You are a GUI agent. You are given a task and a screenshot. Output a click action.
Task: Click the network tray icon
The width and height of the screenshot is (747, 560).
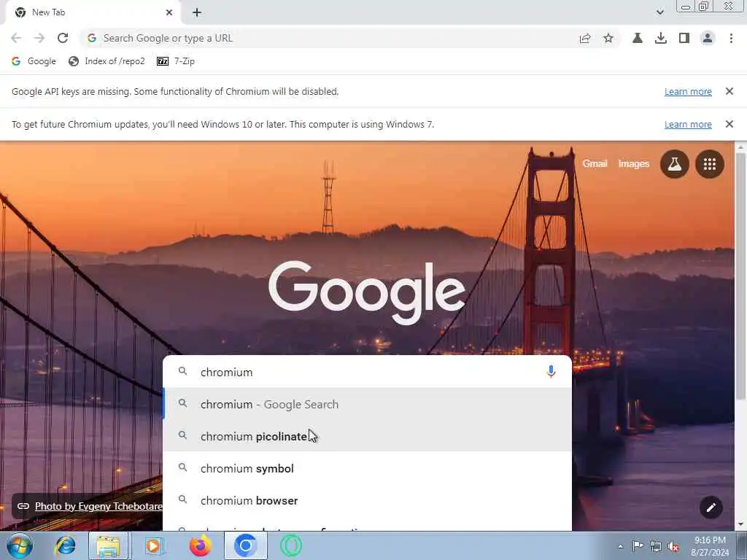click(x=656, y=546)
